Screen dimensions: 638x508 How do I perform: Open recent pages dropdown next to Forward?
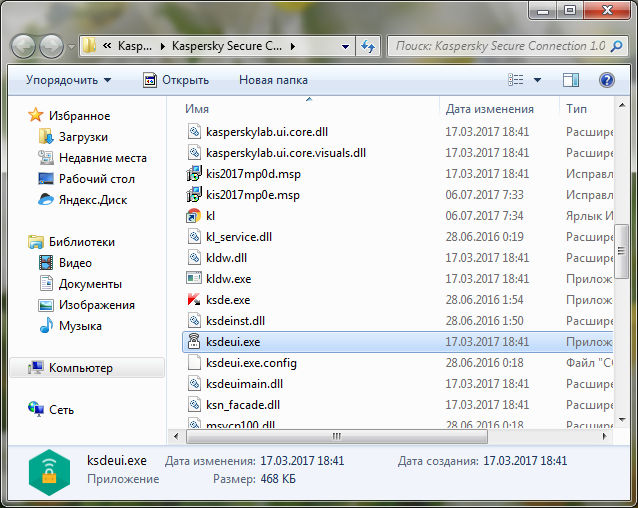pyautogui.click(x=71, y=47)
